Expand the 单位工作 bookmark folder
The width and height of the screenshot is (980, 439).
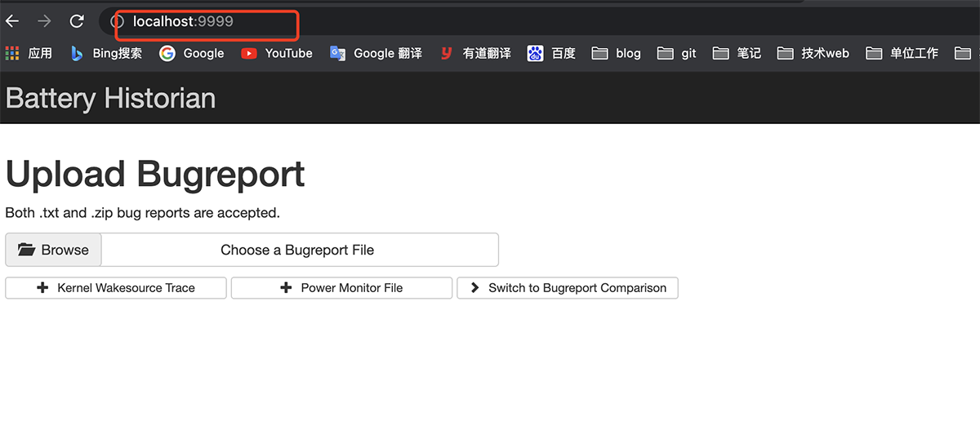pos(902,53)
